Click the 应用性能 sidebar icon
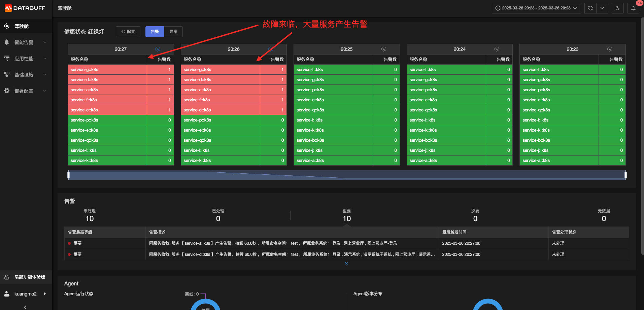 (7, 58)
